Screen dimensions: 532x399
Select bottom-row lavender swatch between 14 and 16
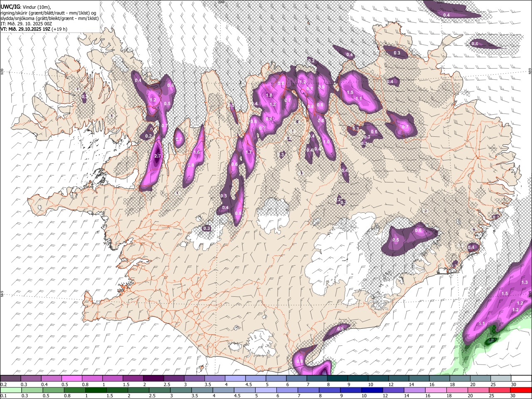point(414,390)
